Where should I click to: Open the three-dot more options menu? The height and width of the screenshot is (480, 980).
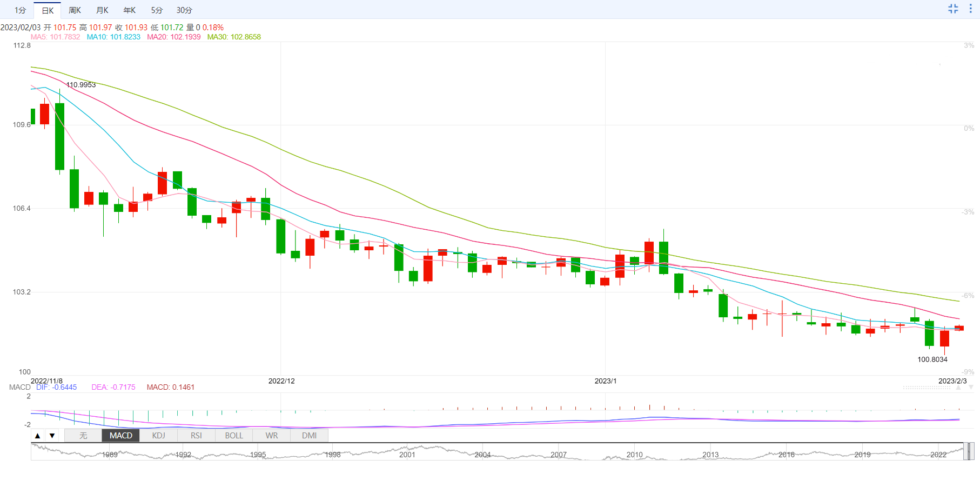pyautogui.click(x=970, y=9)
